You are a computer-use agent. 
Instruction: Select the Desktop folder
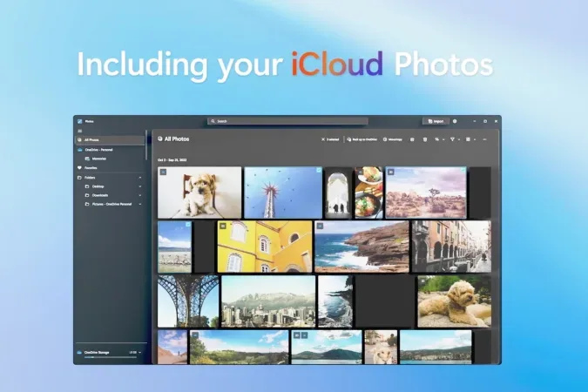(98, 186)
